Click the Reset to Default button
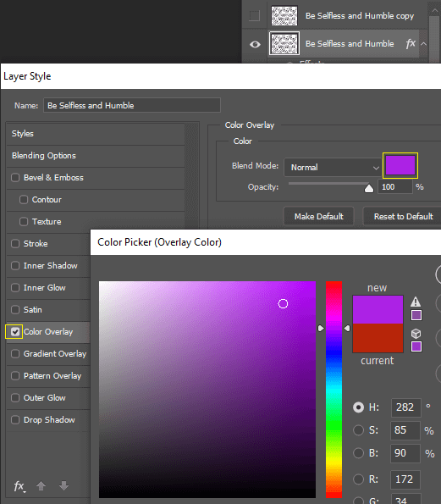 404,216
